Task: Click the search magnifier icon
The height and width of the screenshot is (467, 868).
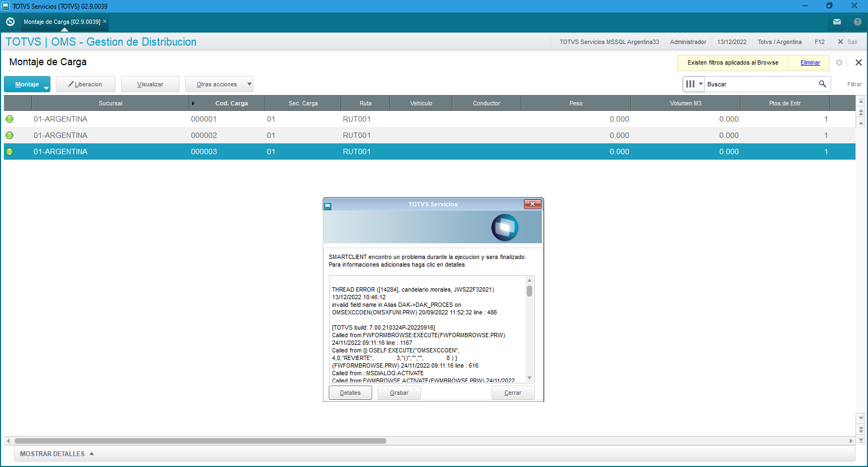Action: 822,84
